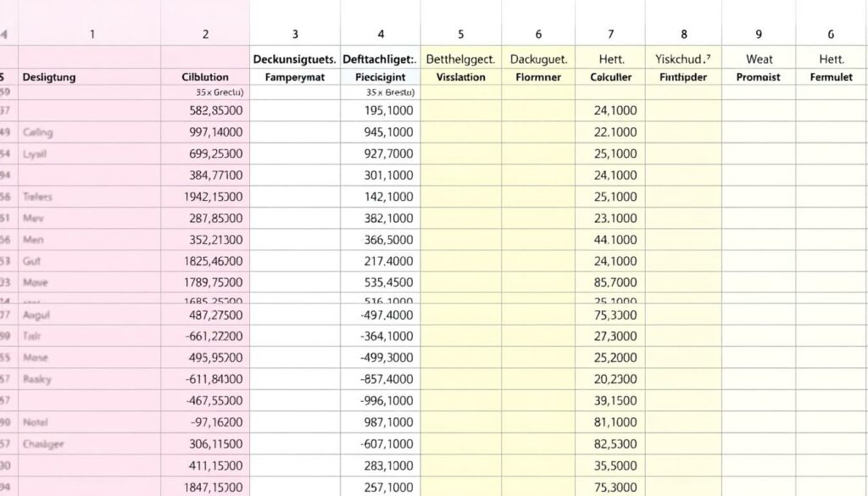This screenshot has height=496, width=868.
Task: Select the cell containing 287,85000
Action: 205,219
